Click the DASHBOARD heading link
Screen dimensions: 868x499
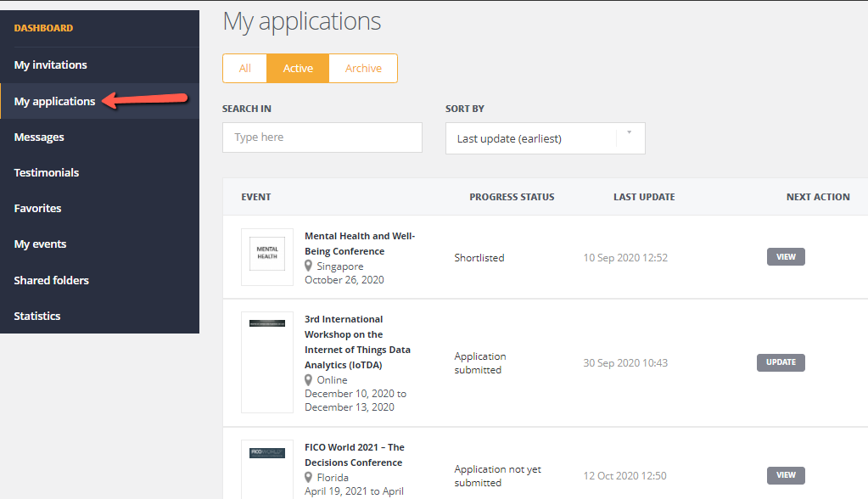(43, 28)
